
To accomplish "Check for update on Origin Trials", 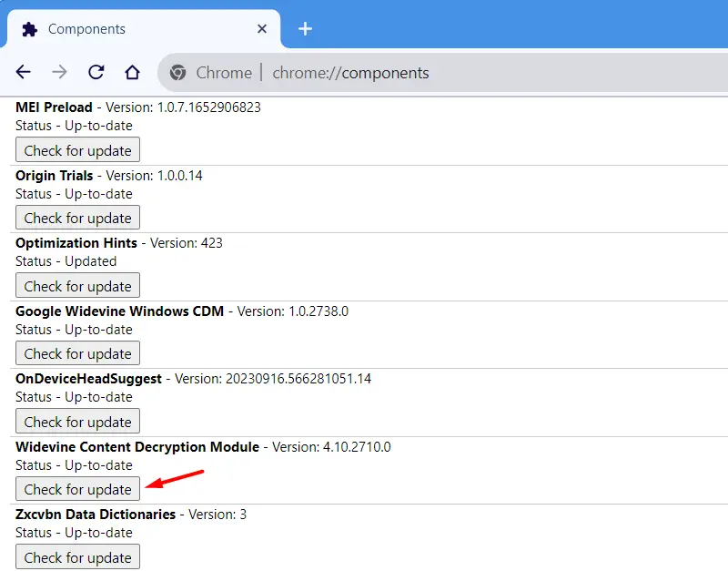I will point(77,218).
